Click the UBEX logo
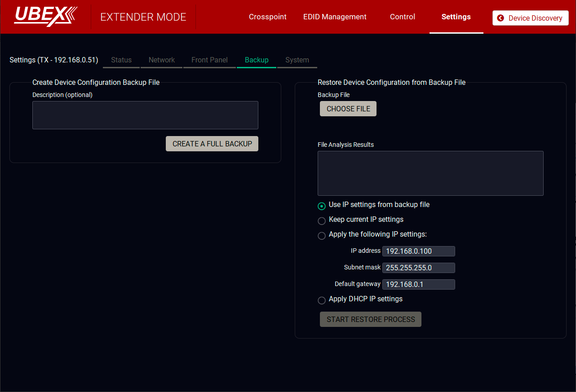 (45, 16)
